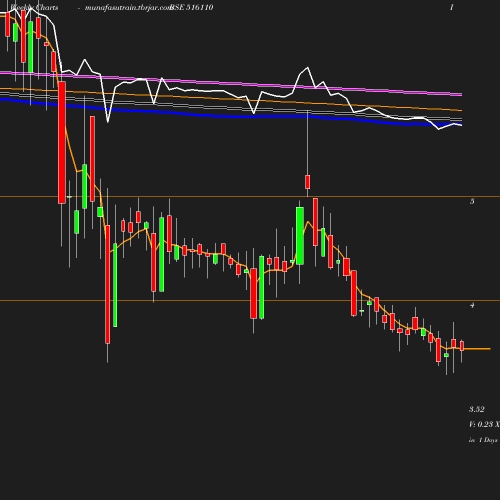Viewport: 500px width, 500px height.
Task: Click the price axis label '5'
Action: (x=472, y=201)
